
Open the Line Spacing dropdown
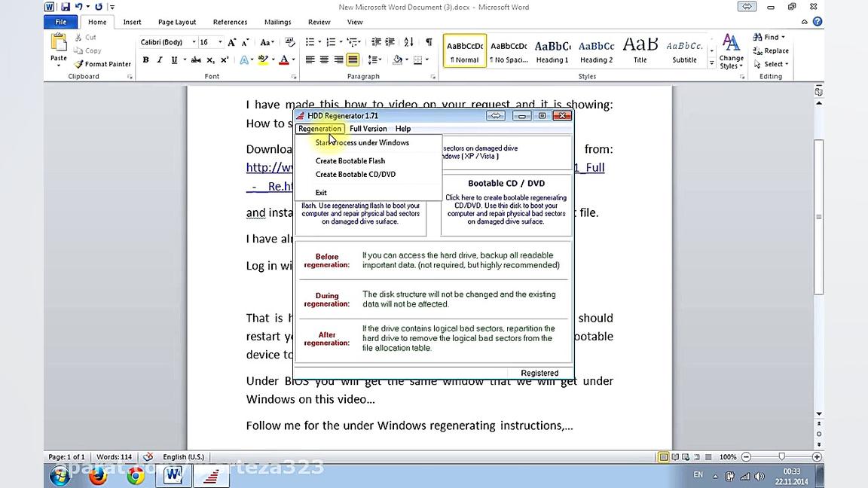pyautogui.click(x=374, y=59)
